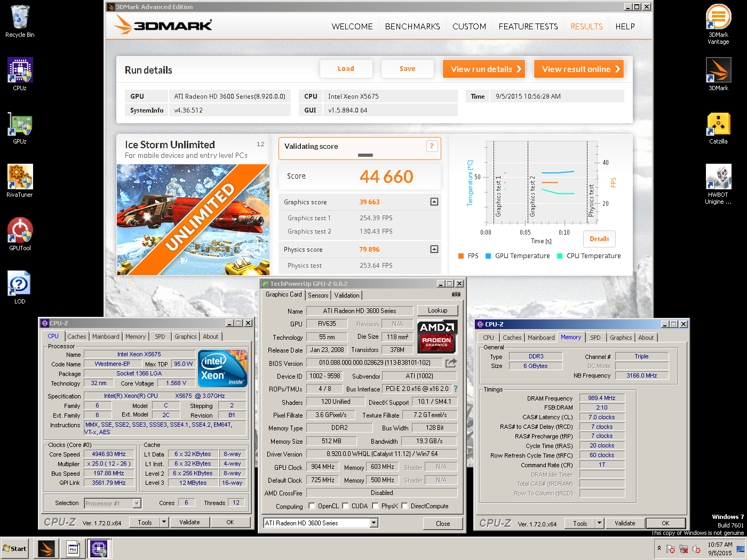Open Caches tab in left CPU-Z
The image size is (747, 560).
pos(76,337)
